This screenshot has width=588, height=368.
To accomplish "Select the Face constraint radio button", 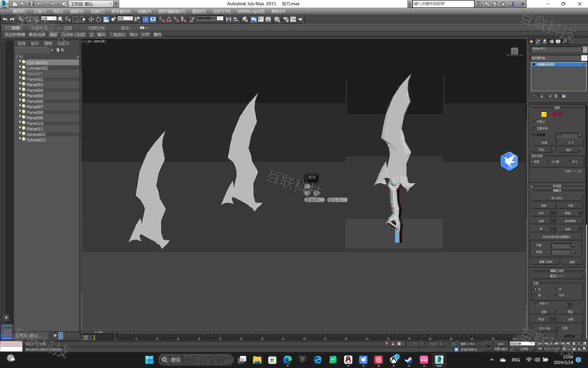I will tap(535, 295).
